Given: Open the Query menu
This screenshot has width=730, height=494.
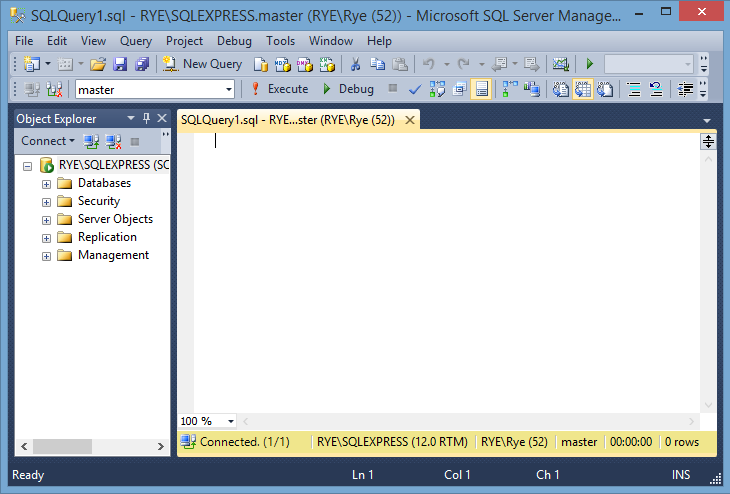Looking at the screenshot, I should click(x=135, y=41).
